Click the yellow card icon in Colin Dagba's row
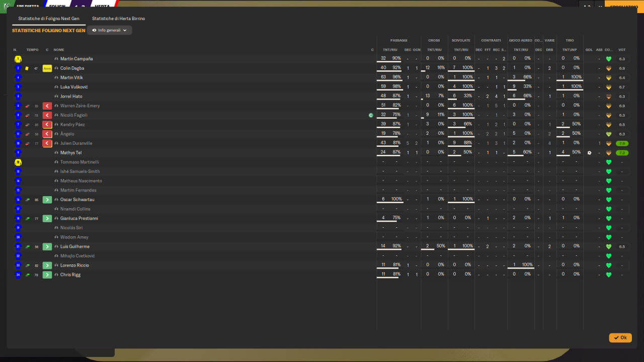The width and height of the screenshot is (644, 362). click(27, 68)
